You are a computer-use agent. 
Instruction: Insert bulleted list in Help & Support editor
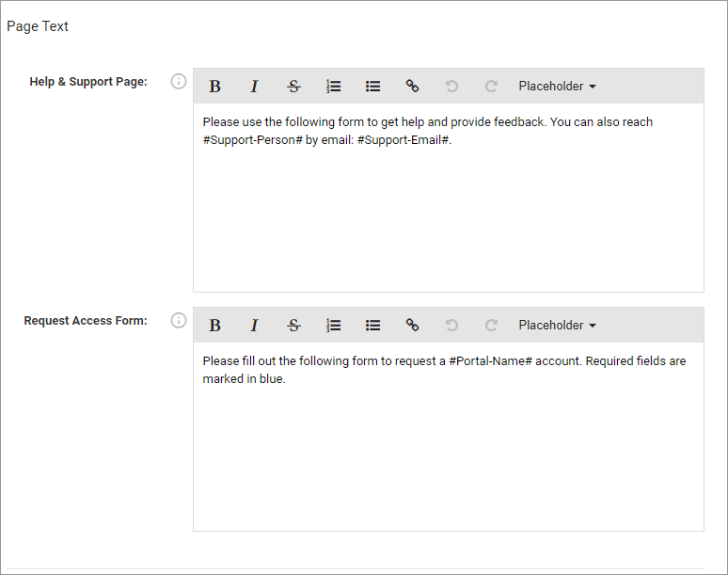(x=372, y=87)
